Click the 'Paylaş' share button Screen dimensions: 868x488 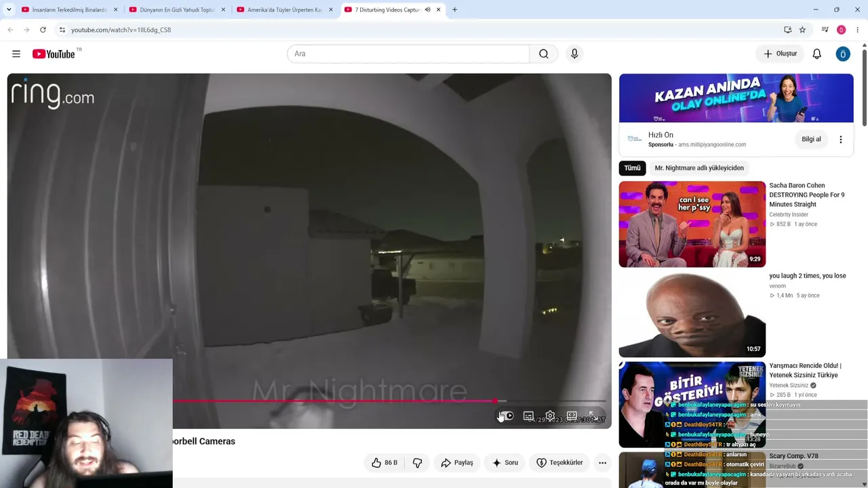coord(457,462)
